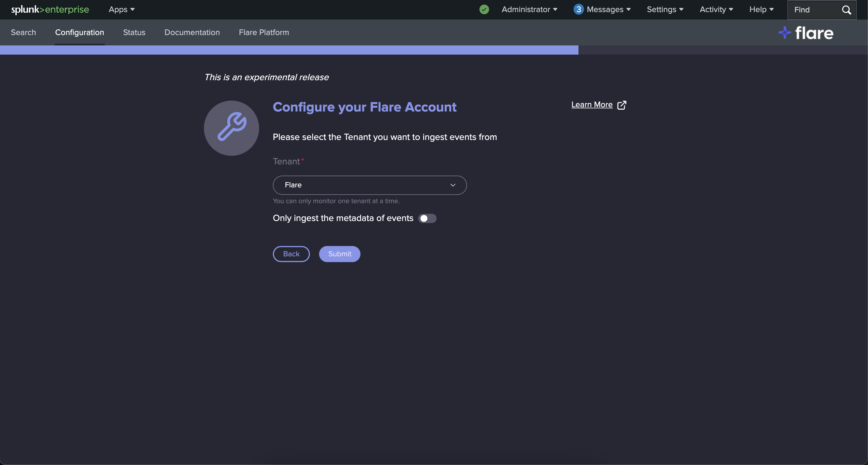Screen dimensions: 868x465
Task: Expand the Help menu
Action: tap(761, 9)
